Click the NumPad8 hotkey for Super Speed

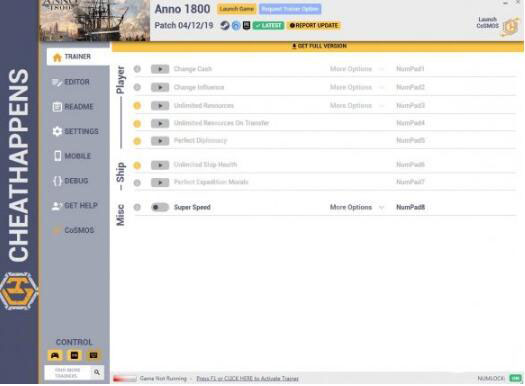pyautogui.click(x=410, y=207)
